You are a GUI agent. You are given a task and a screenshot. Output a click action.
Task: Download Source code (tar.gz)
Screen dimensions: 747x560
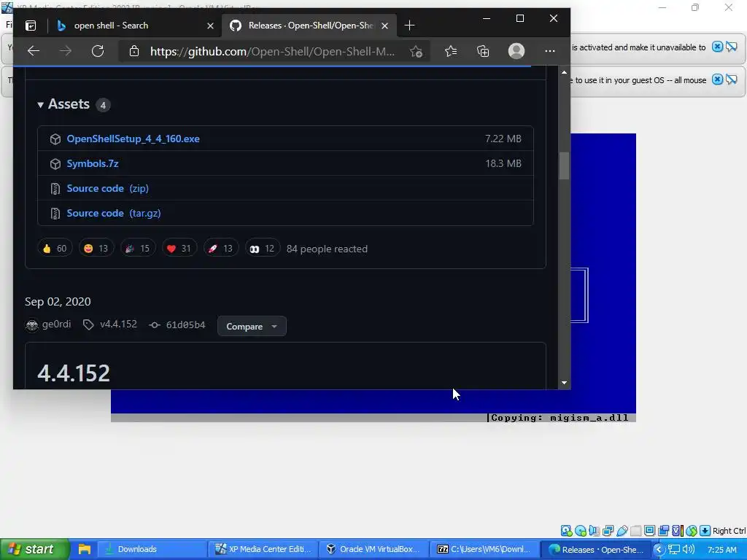113,213
